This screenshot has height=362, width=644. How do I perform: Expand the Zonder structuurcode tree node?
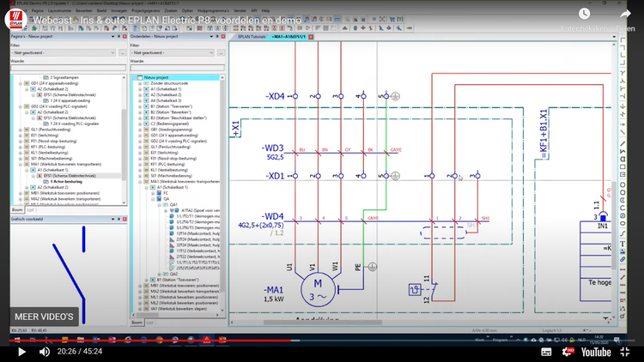click(x=139, y=82)
